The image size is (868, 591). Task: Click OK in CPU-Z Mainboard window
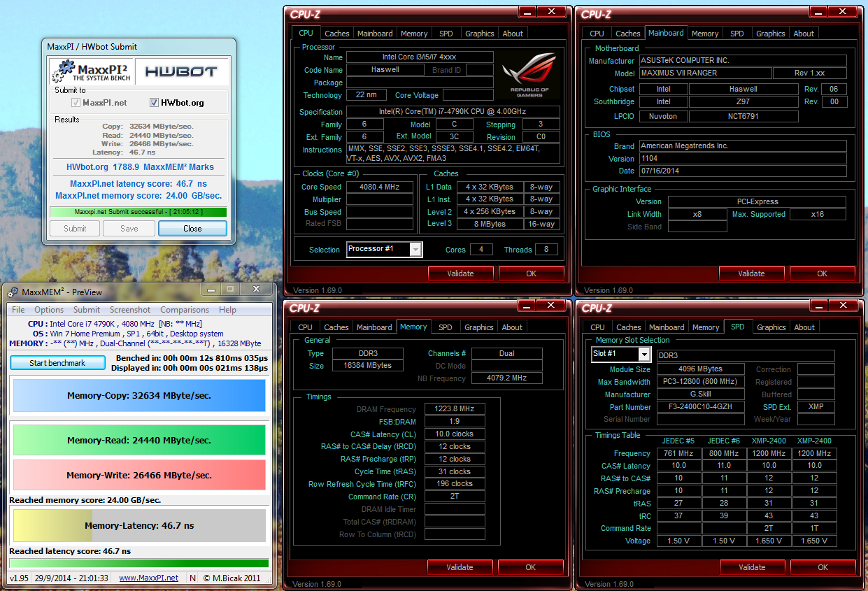click(823, 273)
